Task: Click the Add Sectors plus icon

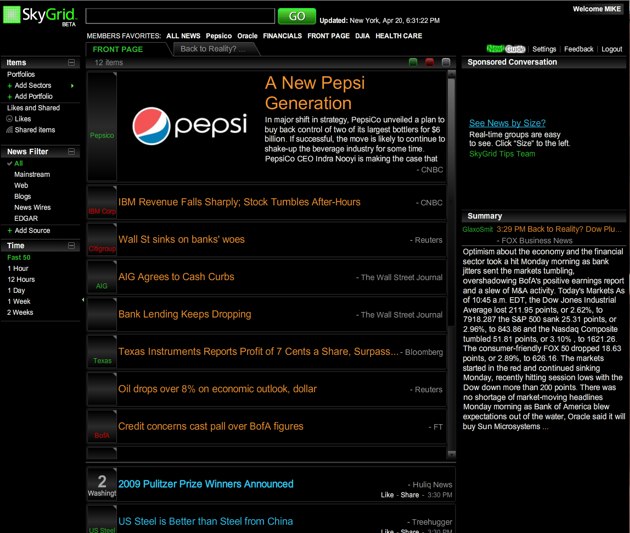Action: 10,86
